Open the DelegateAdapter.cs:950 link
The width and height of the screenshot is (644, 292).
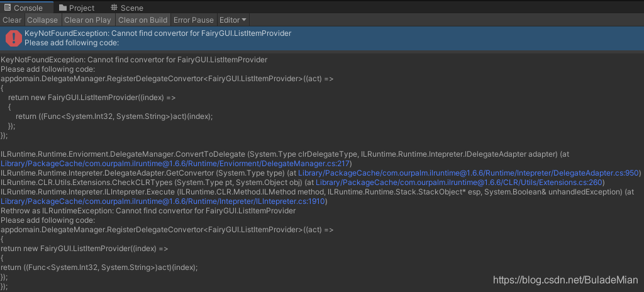pos(468,173)
